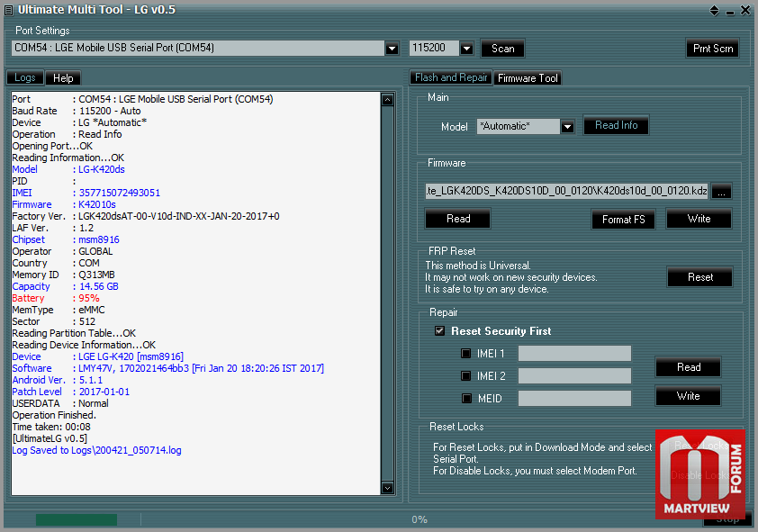Expand the baud rate dropdown
The height and width of the screenshot is (532, 758).
(x=466, y=49)
